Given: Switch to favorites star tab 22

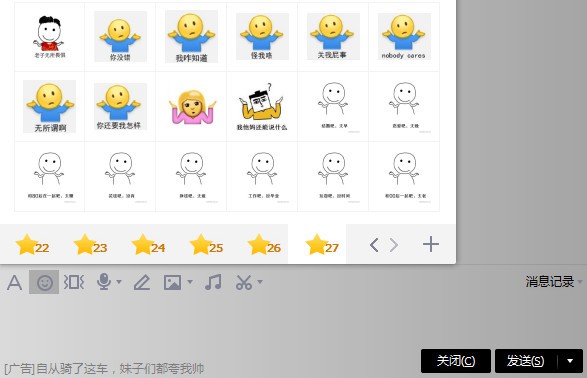Looking at the screenshot, I should click(x=33, y=244).
